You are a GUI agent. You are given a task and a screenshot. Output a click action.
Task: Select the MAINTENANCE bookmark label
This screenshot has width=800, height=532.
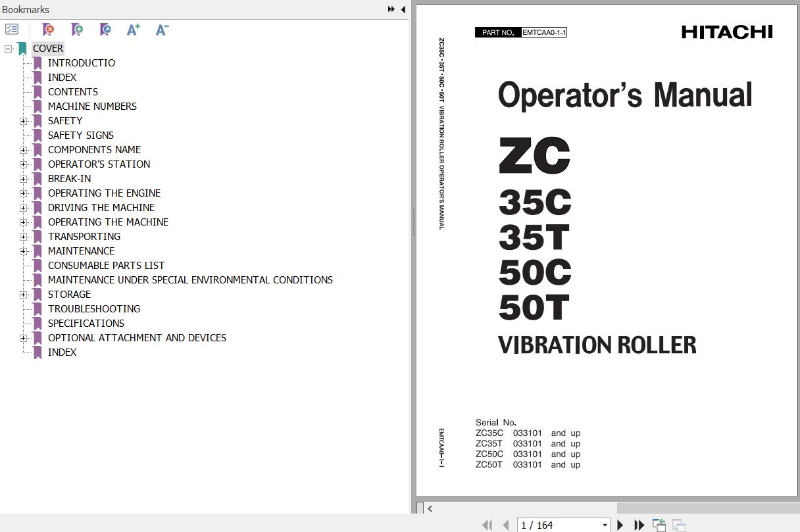pyautogui.click(x=81, y=251)
